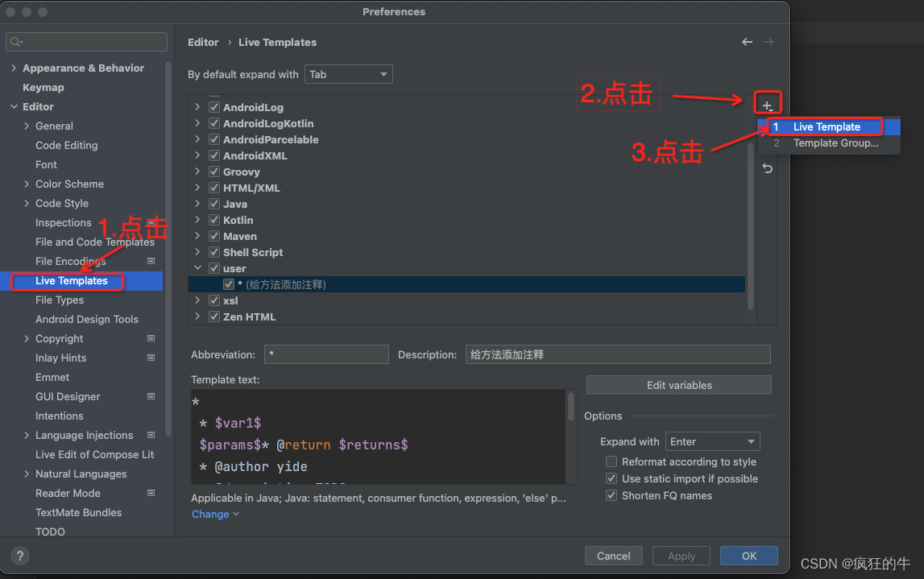The height and width of the screenshot is (579, 924).
Task: Click the Edit variables button
Action: tap(679, 385)
